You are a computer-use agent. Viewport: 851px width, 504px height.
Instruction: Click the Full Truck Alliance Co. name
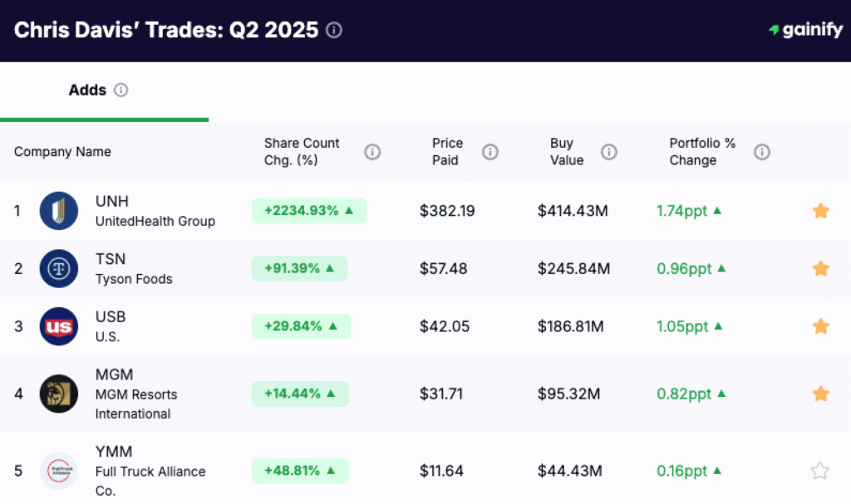point(150,482)
